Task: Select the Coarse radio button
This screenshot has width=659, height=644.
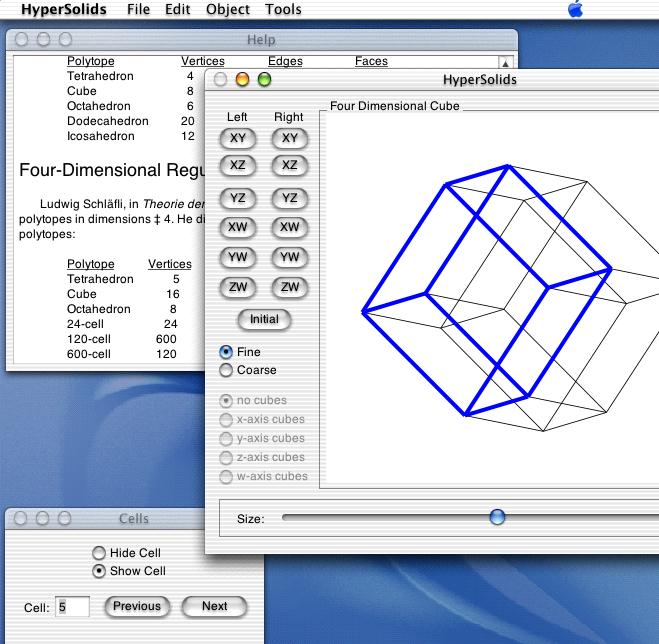Action: pos(226,370)
